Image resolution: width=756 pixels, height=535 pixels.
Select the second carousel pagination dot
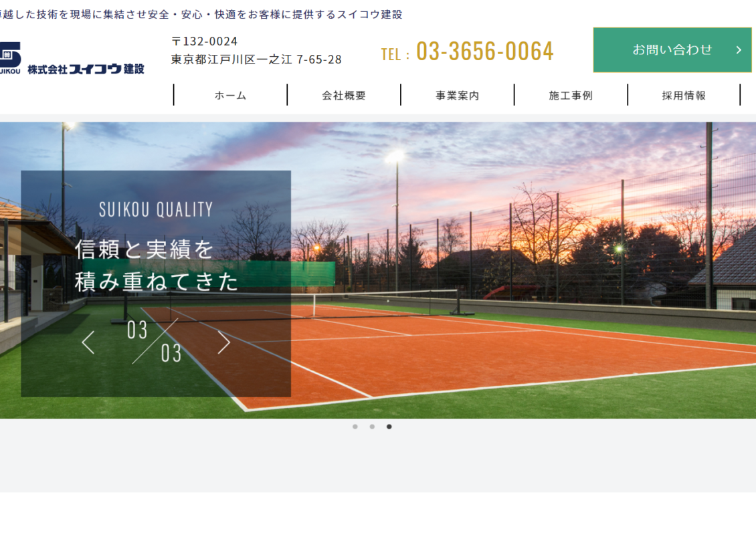pyautogui.click(x=372, y=427)
